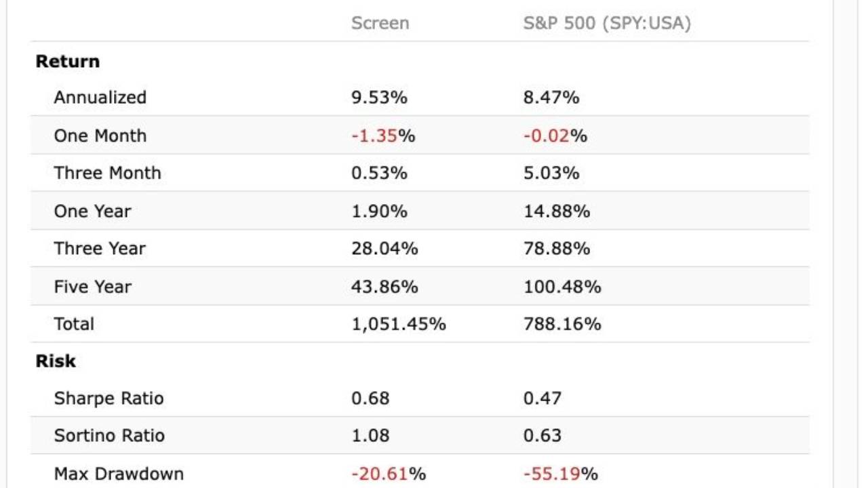Screen dimensions: 868x488
Task: Select the One Year row label
Action: click(93, 211)
